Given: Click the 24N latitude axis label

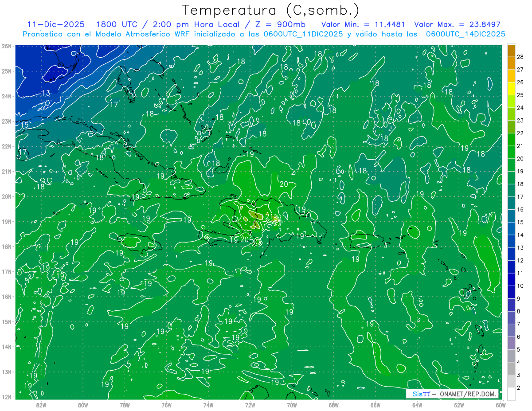Looking at the screenshot, I should pyautogui.click(x=6, y=96).
